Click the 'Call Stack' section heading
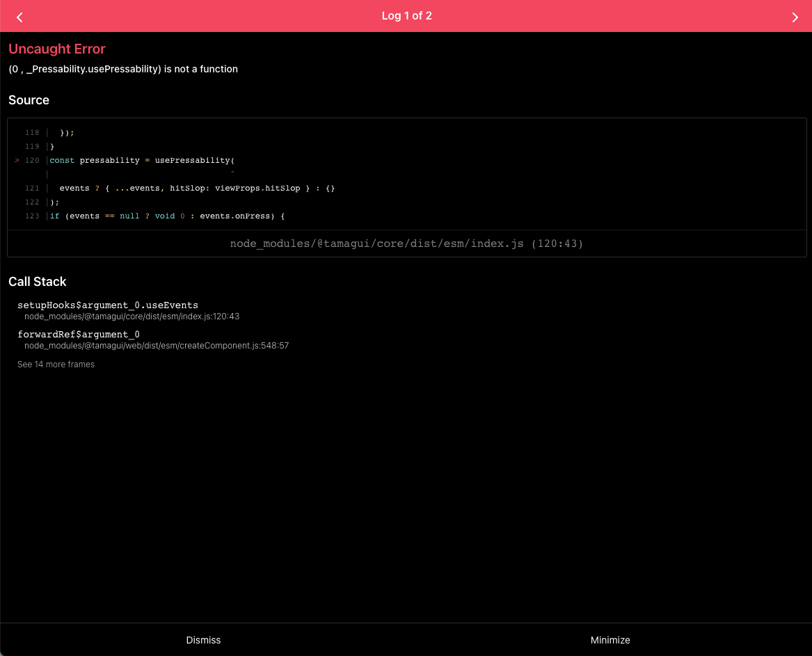 38,281
